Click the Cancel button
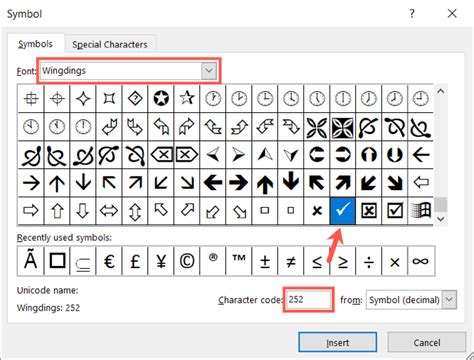 (x=427, y=342)
